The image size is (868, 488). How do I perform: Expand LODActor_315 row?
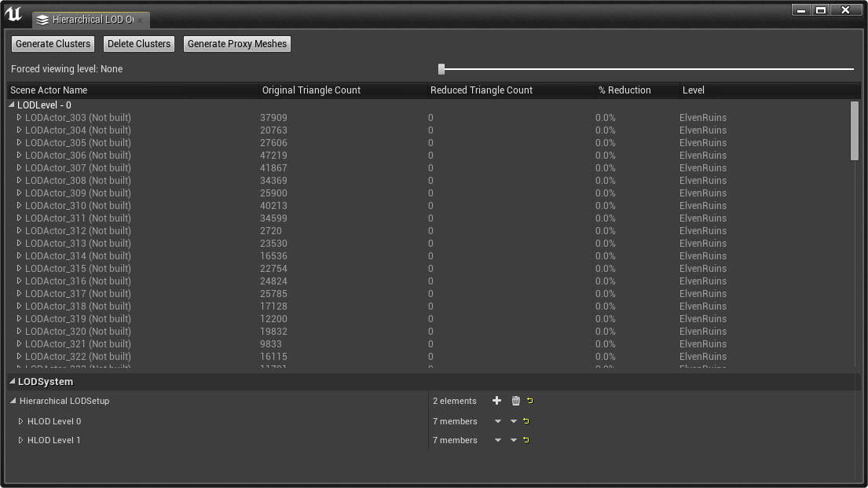(20, 268)
